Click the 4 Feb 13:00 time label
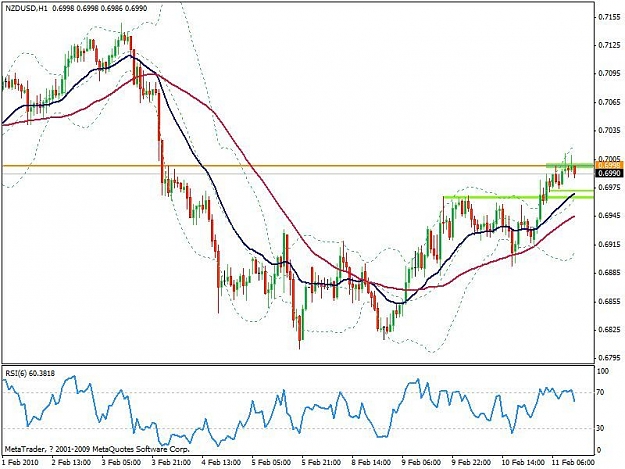The width and height of the screenshot is (625, 469). pos(222,463)
